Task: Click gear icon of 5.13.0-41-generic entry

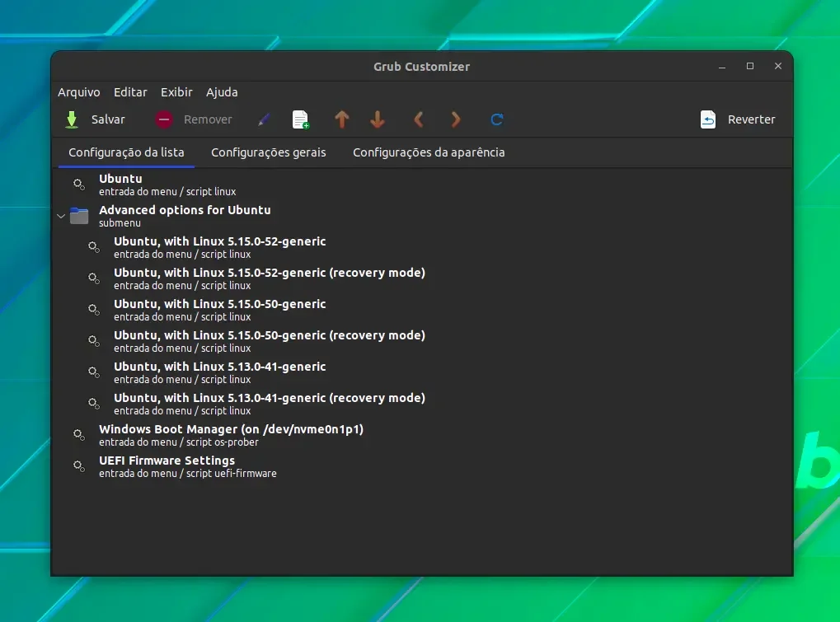Action: [x=94, y=372]
